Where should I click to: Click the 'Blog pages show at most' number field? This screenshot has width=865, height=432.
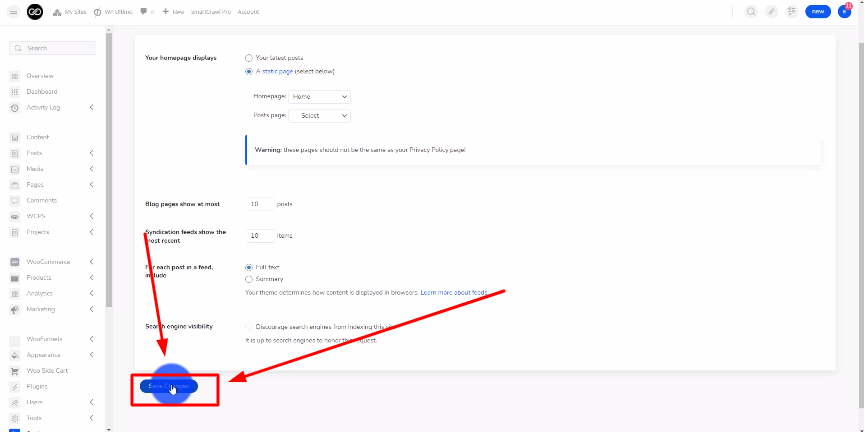click(x=260, y=204)
